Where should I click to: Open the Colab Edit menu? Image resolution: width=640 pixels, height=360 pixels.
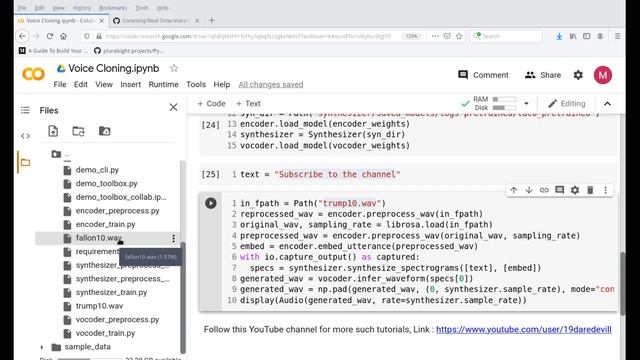[x=80, y=84]
